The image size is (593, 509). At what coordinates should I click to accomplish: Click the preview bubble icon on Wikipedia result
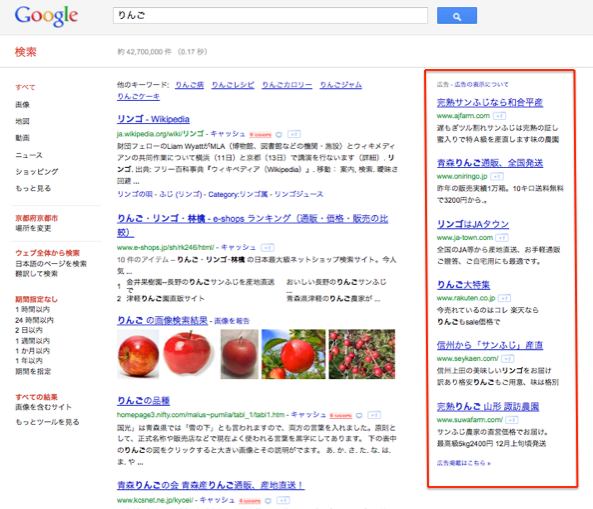click(279, 134)
